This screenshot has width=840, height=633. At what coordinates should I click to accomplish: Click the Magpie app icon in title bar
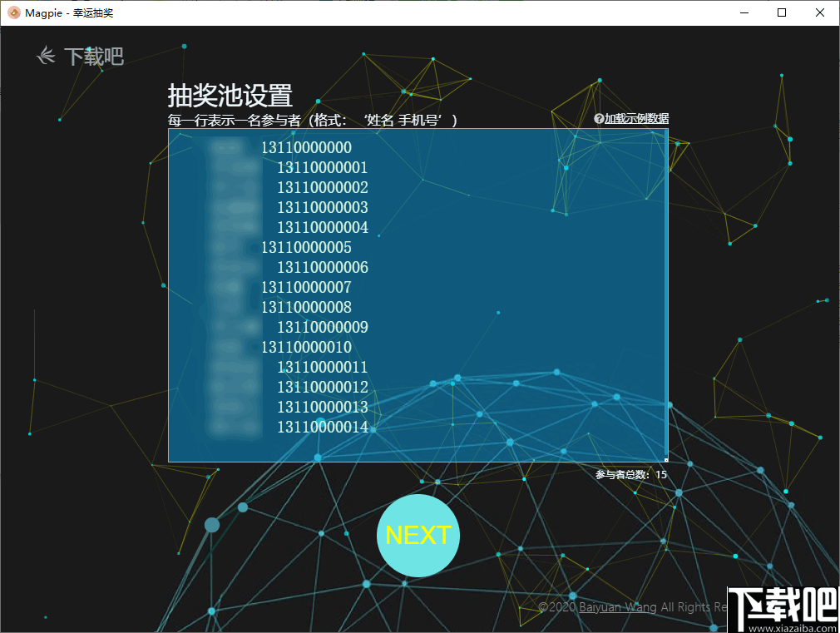[x=13, y=12]
